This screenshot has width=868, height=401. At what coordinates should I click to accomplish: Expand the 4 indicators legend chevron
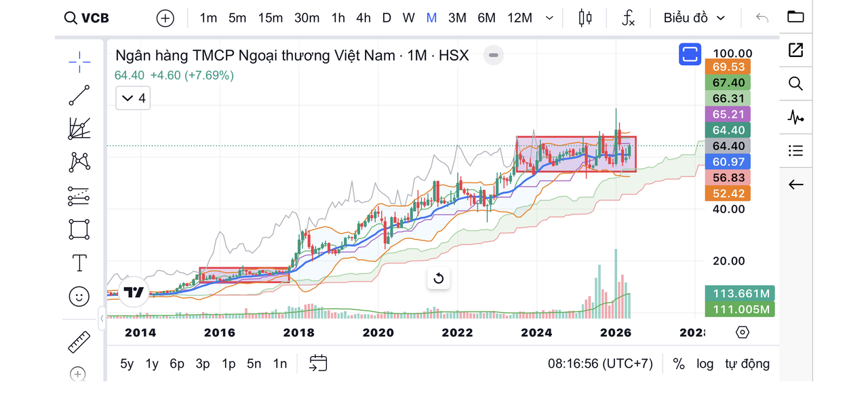pos(133,98)
